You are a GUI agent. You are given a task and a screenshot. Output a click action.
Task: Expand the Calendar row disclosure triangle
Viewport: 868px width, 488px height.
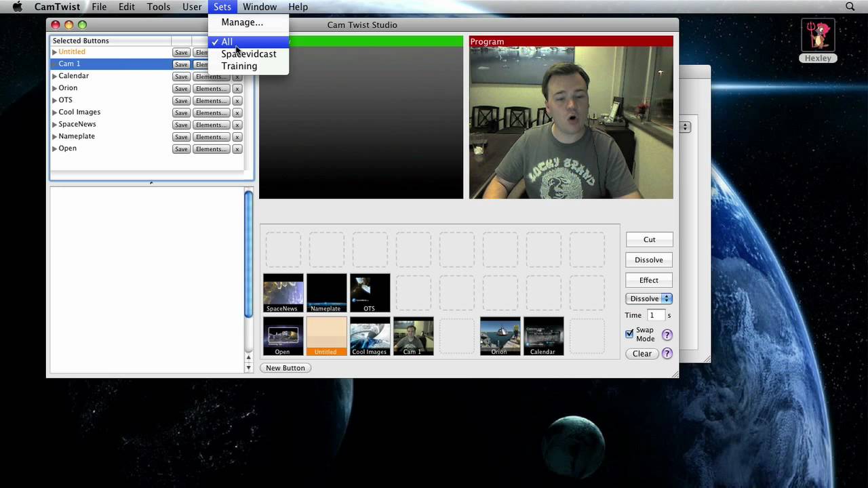click(54, 76)
